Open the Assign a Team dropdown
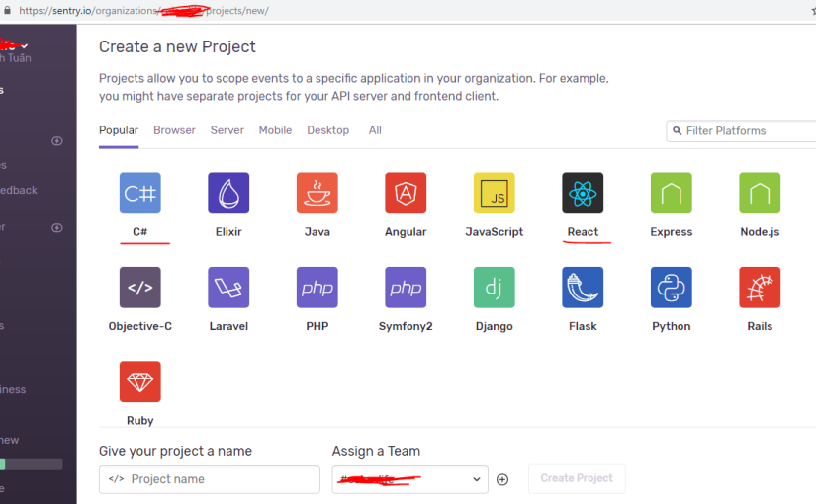Viewport: 816px width, 504px height. click(x=410, y=479)
